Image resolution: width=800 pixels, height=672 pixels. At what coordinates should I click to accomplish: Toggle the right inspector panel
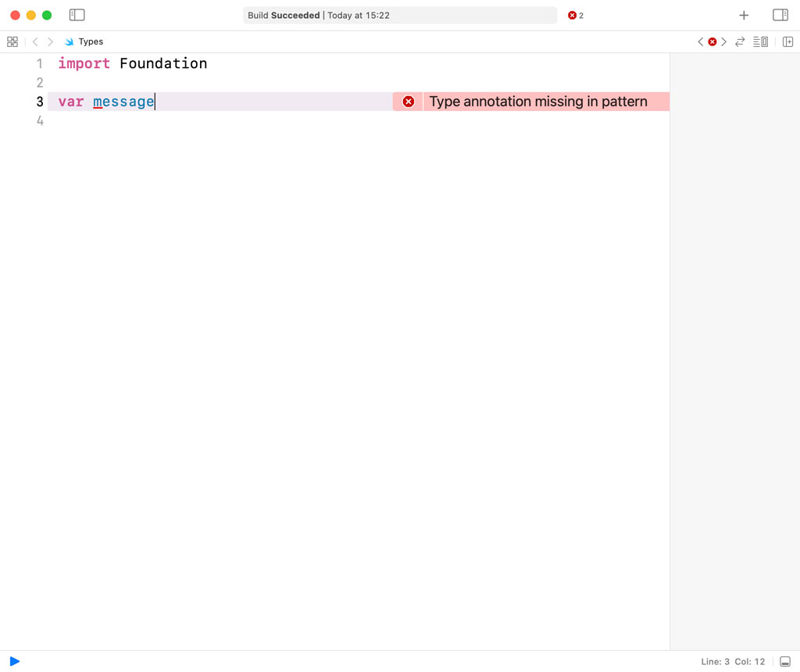tap(780, 15)
